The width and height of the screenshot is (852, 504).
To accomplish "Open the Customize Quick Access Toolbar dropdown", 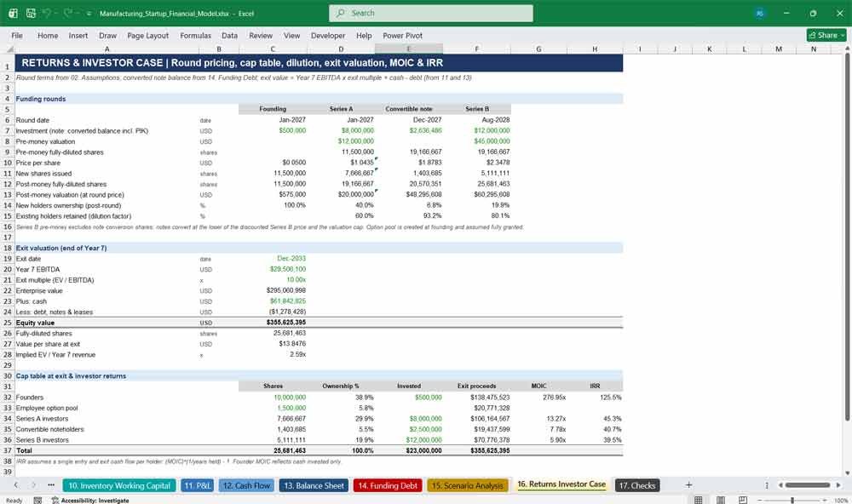I will pos(89,14).
